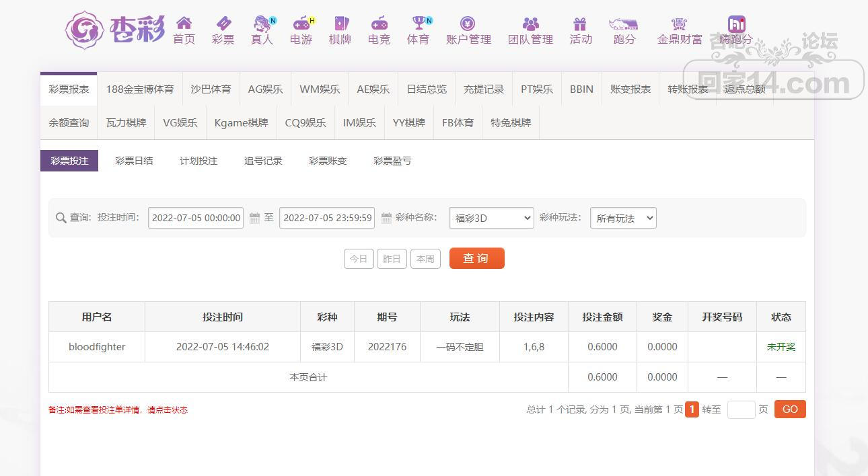Click the 未开奖 status link
The image size is (868, 476).
(x=781, y=347)
